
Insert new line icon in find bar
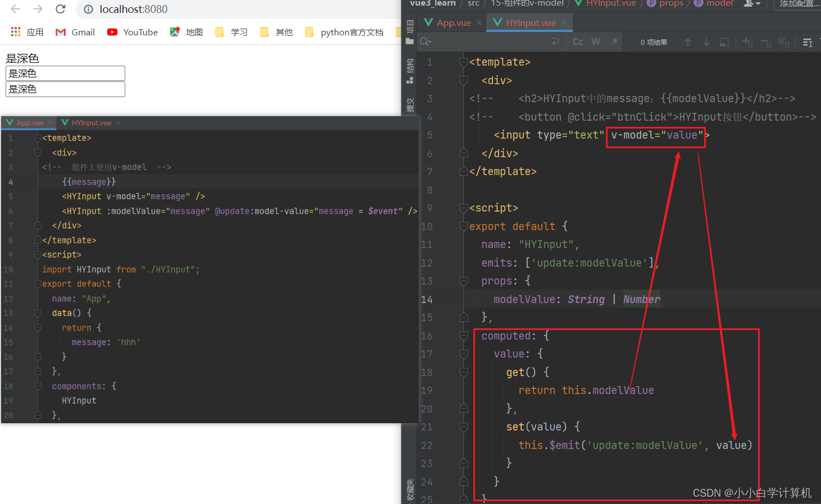(555, 42)
